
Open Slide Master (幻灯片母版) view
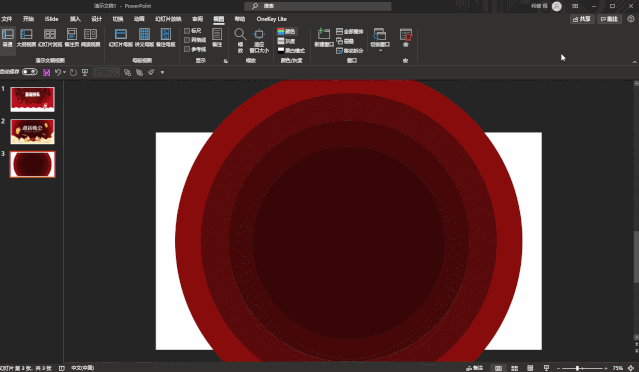pos(121,37)
